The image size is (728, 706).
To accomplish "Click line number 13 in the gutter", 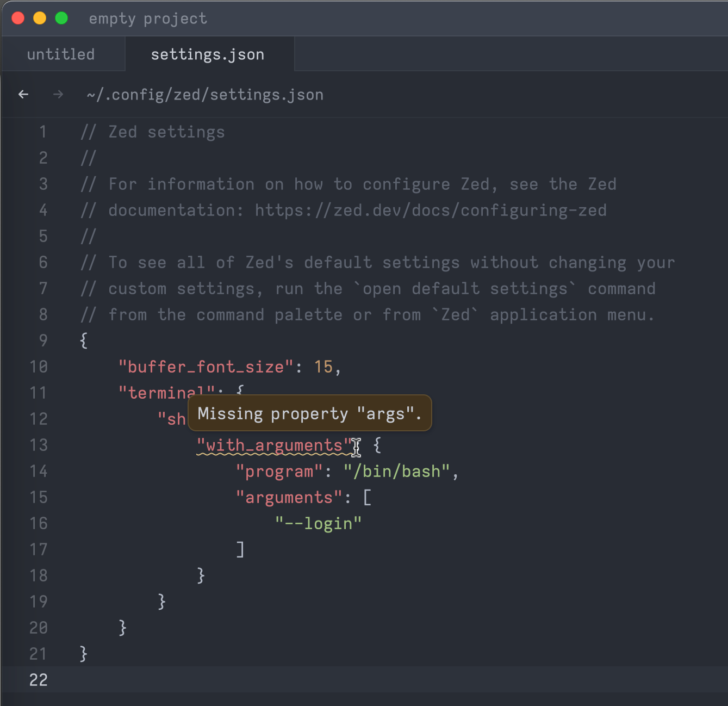I will click(39, 445).
